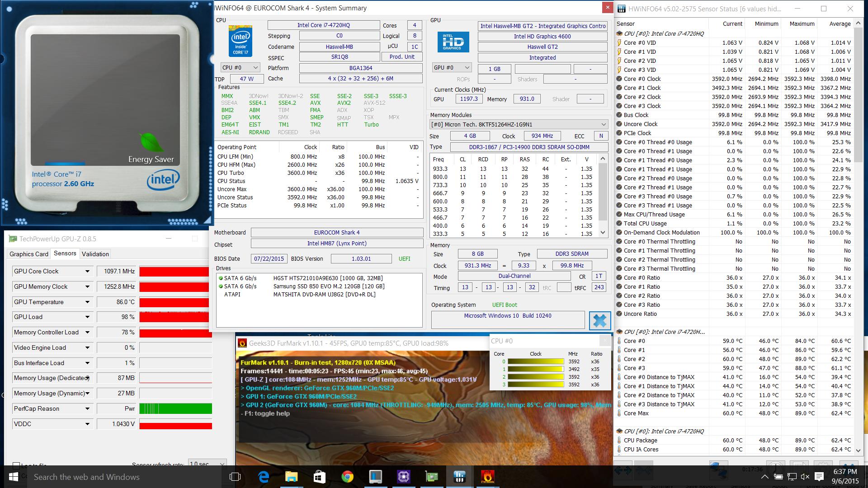Click the Intel HM87 (Lynx Point) chipset field
The image size is (868, 488).
pyautogui.click(x=337, y=244)
